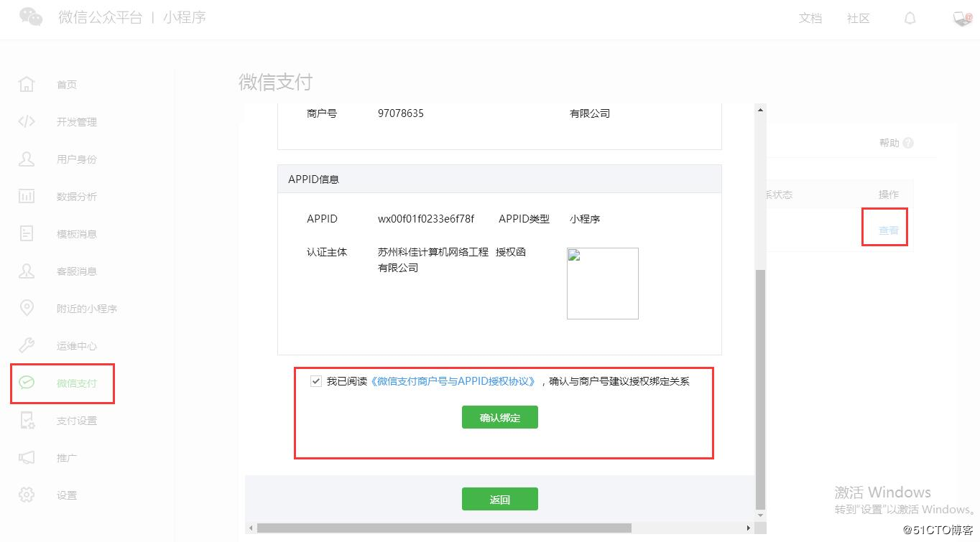Open 附近的小程序 menu item

click(x=87, y=309)
